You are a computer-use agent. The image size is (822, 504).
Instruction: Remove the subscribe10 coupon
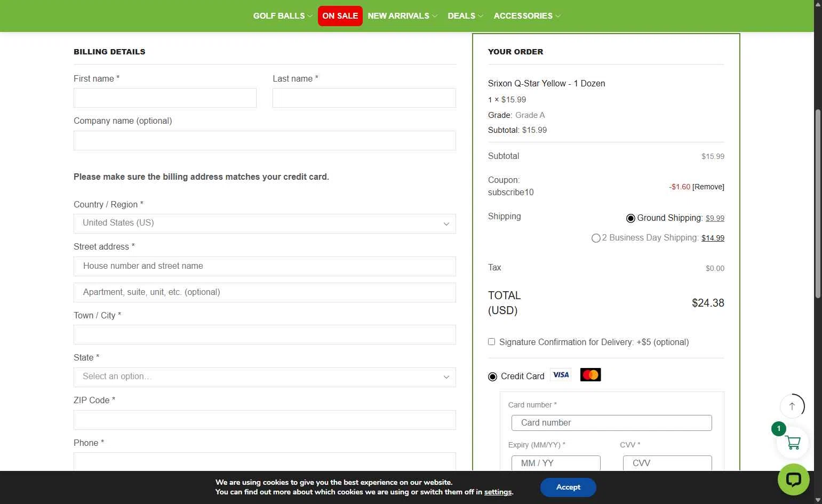(708, 187)
